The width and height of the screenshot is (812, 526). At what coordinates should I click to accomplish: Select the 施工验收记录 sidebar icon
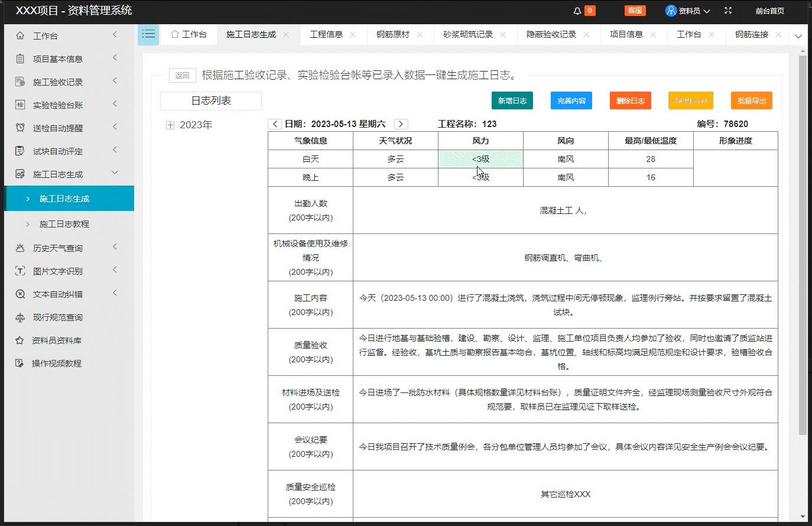coord(21,82)
